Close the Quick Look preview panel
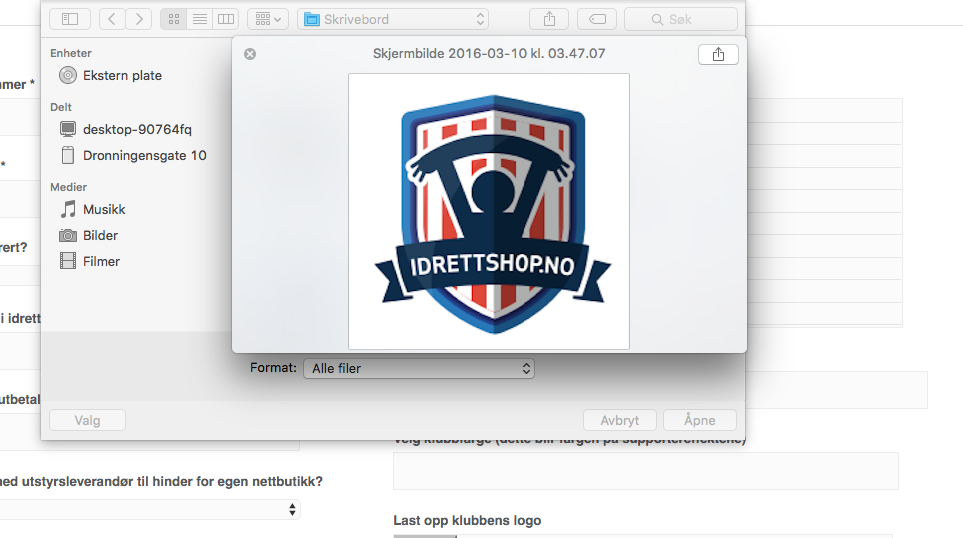 250,54
